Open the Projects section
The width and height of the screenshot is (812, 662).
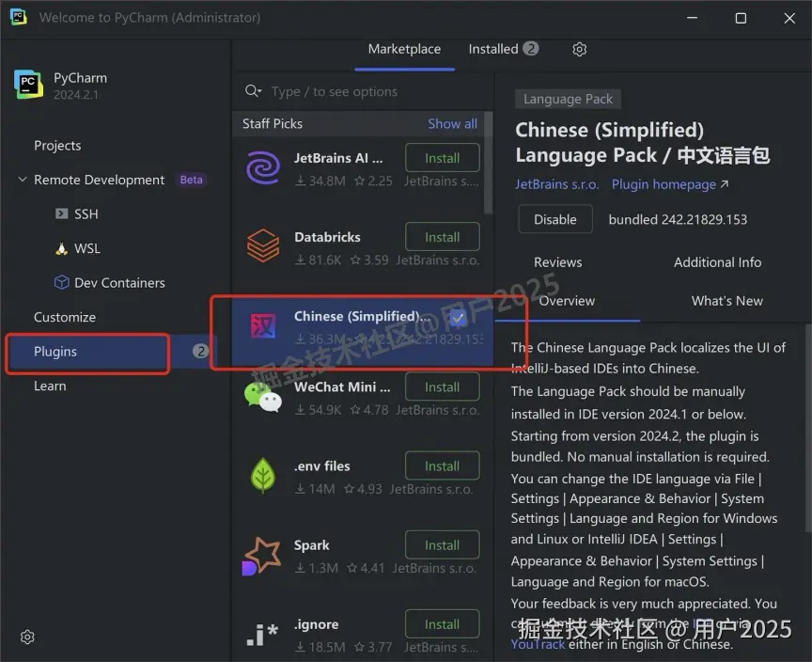57,146
